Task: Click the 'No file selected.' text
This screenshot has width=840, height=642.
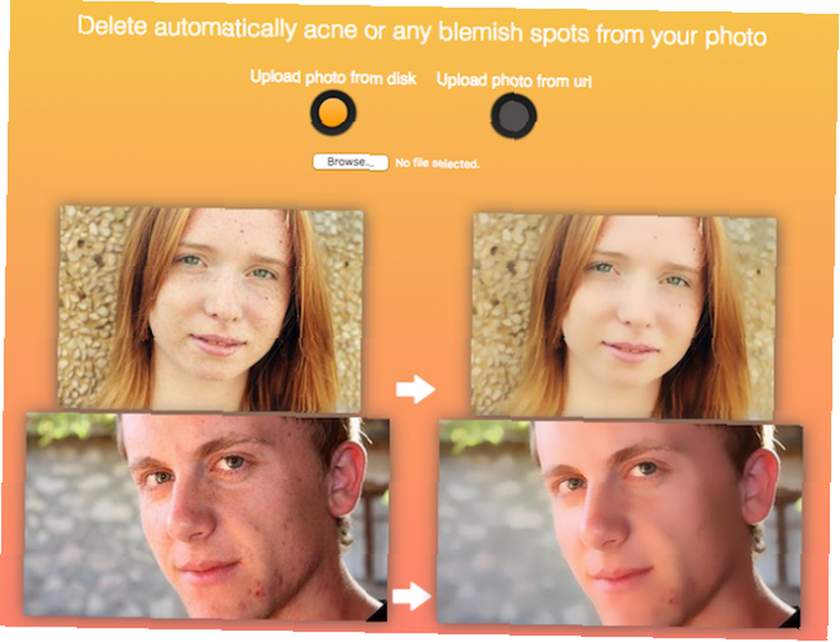Action: click(x=437, y=164)
